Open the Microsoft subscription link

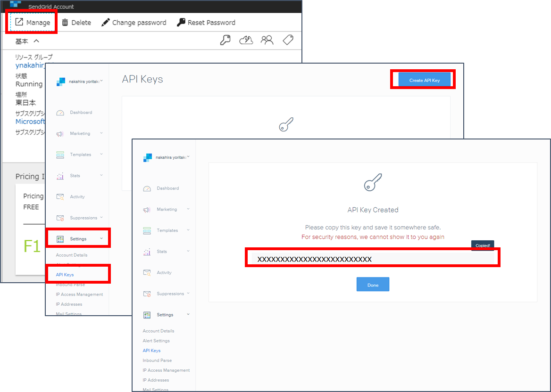pyautogui.click(x=30, y=122)
